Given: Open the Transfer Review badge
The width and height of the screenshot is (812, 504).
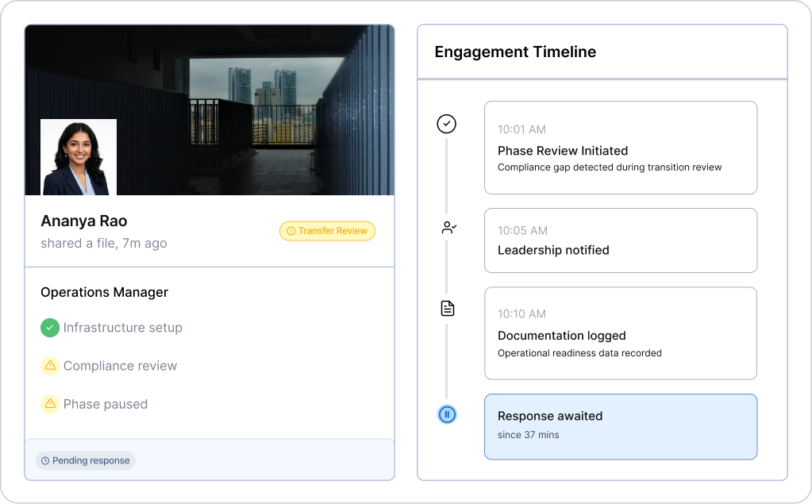Looking at the screenshot, I should pos(327,231).
